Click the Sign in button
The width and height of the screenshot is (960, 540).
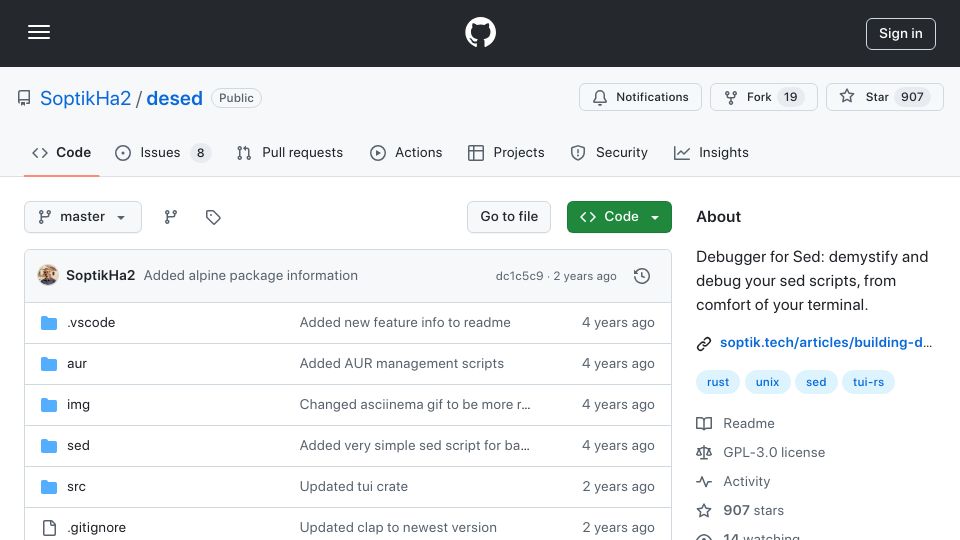click(x=900, y=34)
